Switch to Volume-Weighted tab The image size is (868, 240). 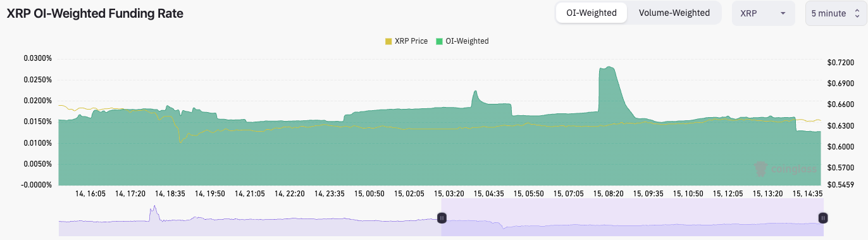[674, 13]
